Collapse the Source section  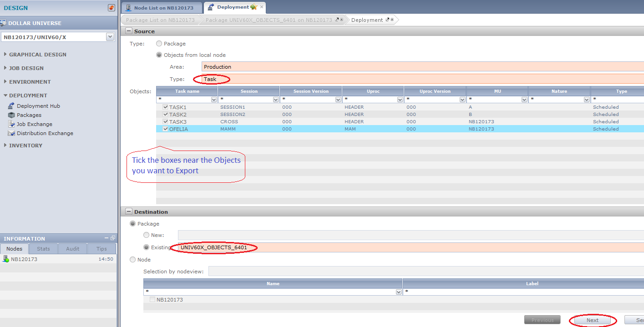pyautogui.click(x=128, y=31)
